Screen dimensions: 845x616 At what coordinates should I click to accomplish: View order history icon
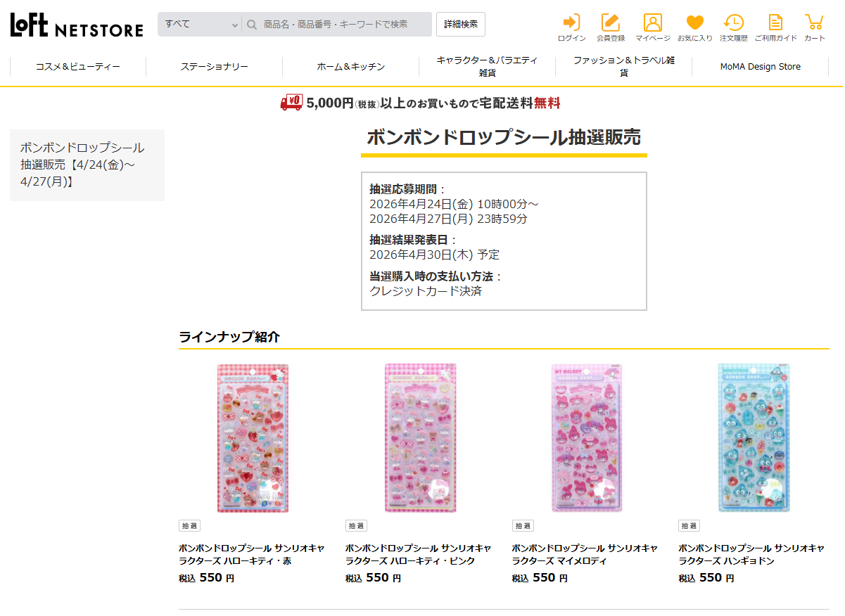coord(733,23)
